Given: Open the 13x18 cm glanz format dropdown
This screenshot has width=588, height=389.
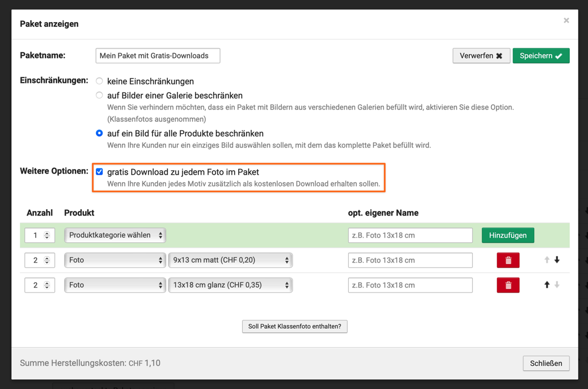Looking at the screenshot, I should (x=230, y=285).
